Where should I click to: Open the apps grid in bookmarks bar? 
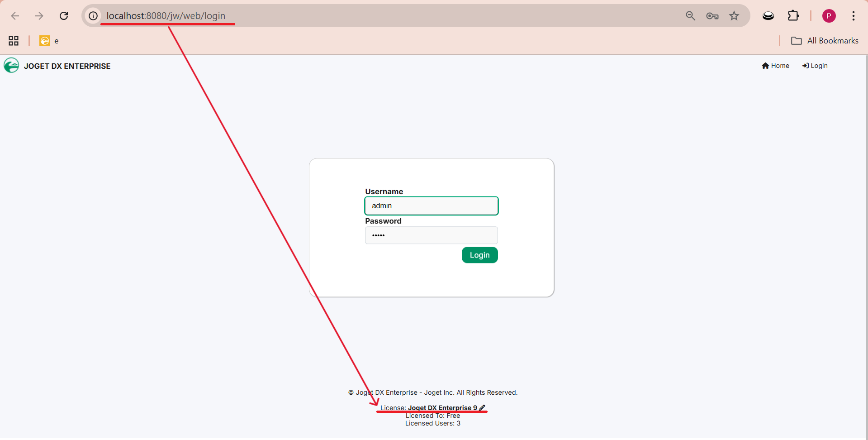[14, 41]
